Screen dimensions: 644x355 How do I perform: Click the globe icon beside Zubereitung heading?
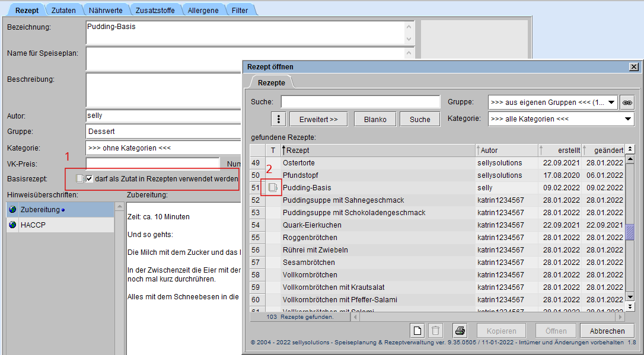click(13, 210)
